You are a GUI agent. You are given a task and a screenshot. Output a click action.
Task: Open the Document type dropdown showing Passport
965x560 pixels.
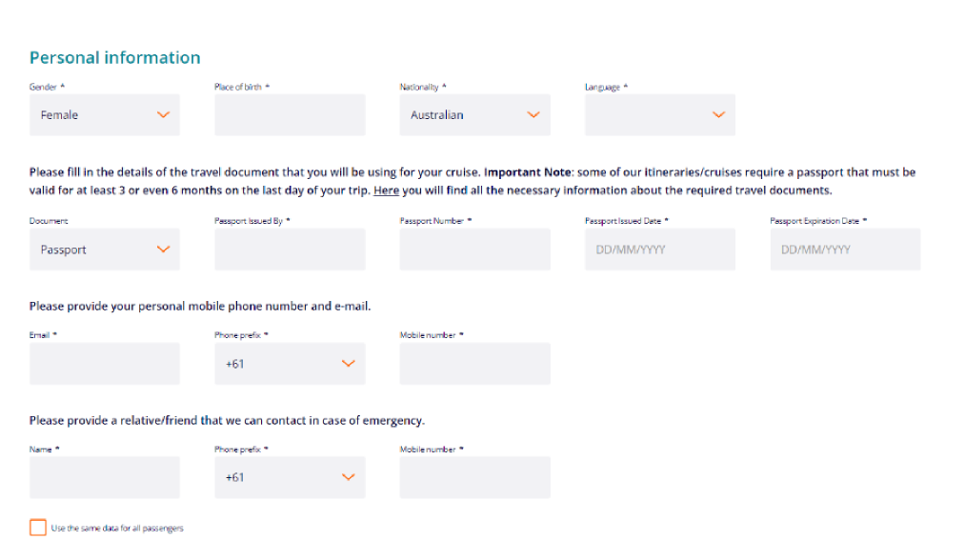tap(104, 250)
